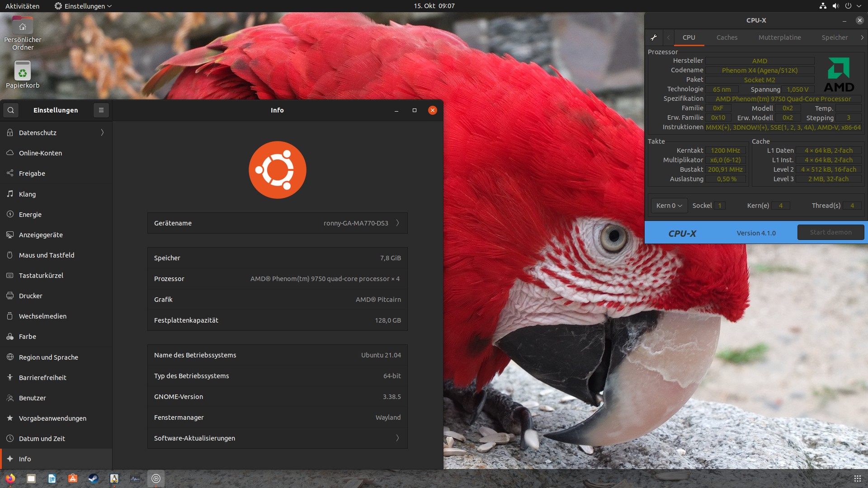Open the Aktivitäten overview
This screenshot has height=488, width=868.
(22, 6)
